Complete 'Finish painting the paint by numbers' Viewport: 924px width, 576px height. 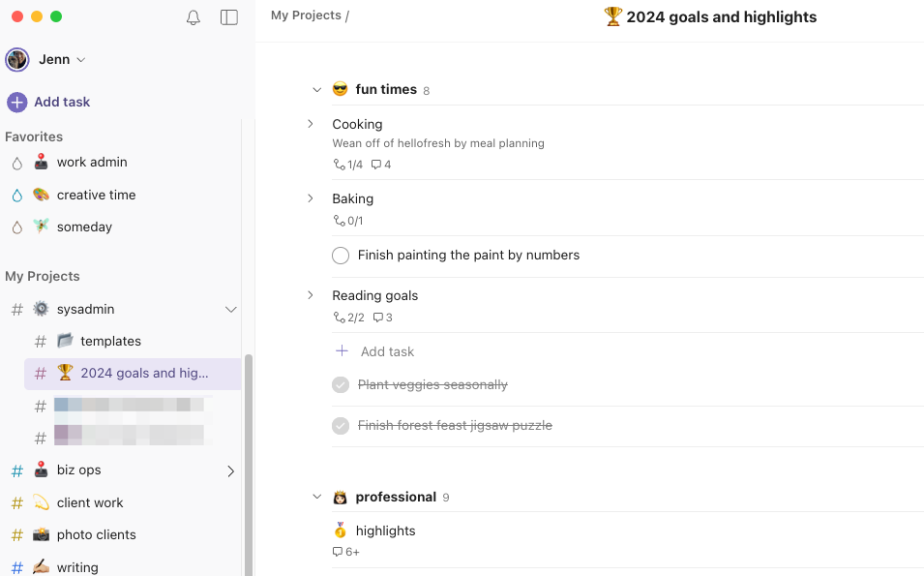341,256
